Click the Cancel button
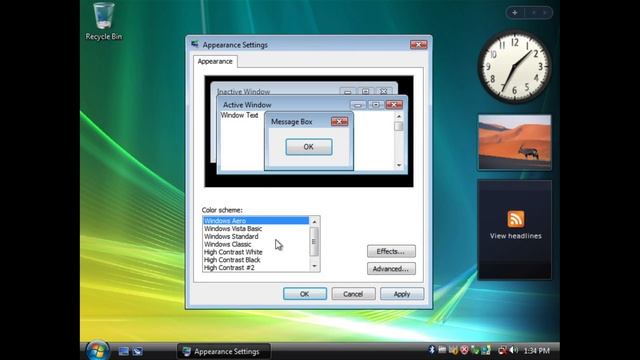This screenshot has width=640, height=360. 353,294
